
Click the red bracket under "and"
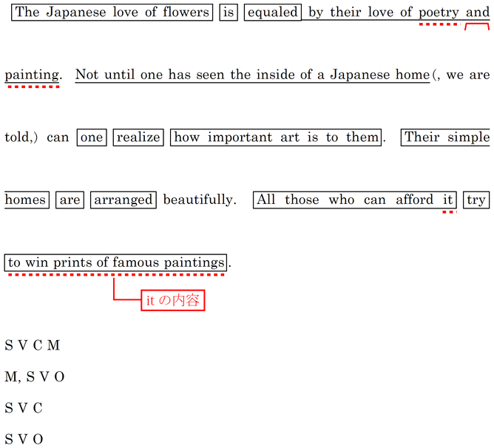(477, 26)
